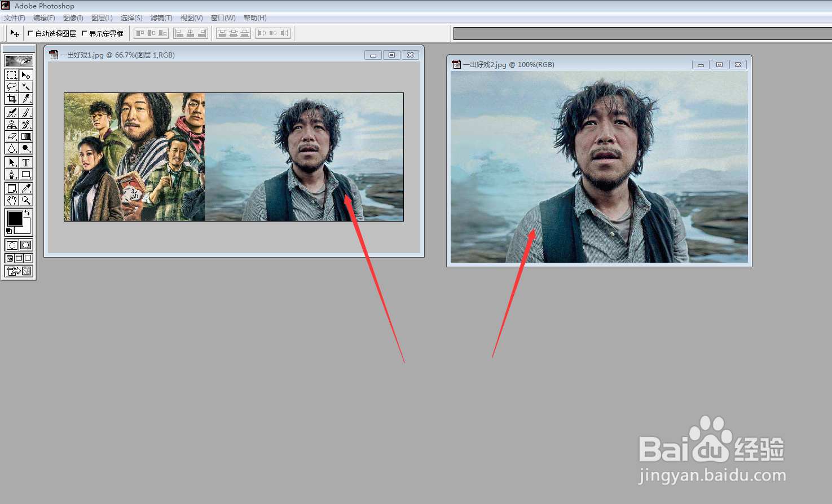Open the 图层(L) menu

[102, 18]
